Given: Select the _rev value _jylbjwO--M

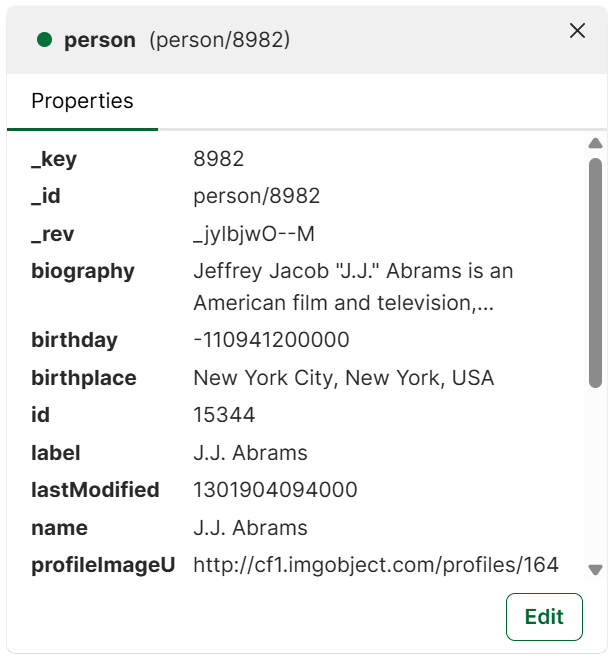Looking at the screenshot, I should coord(254,234).
